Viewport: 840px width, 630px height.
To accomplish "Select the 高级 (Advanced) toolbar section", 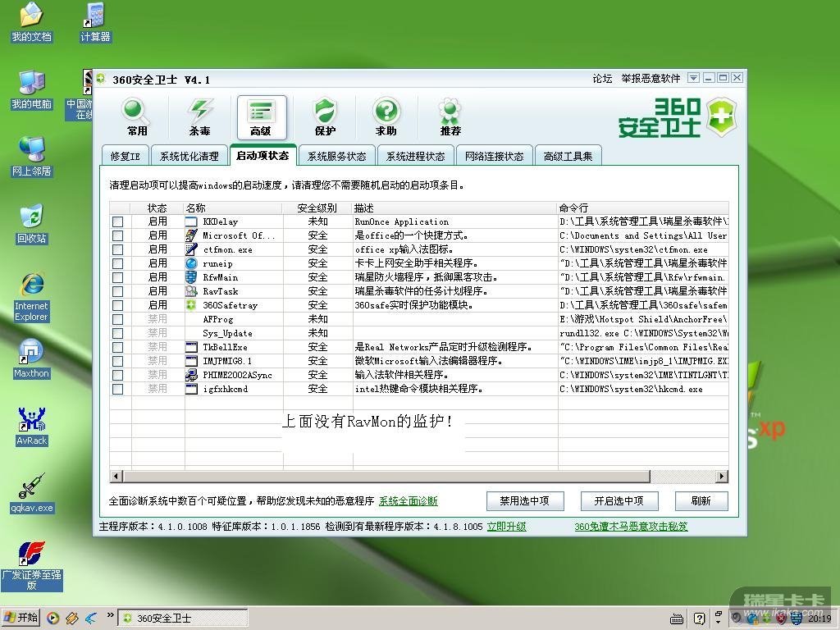I will [x=262, y=116].
